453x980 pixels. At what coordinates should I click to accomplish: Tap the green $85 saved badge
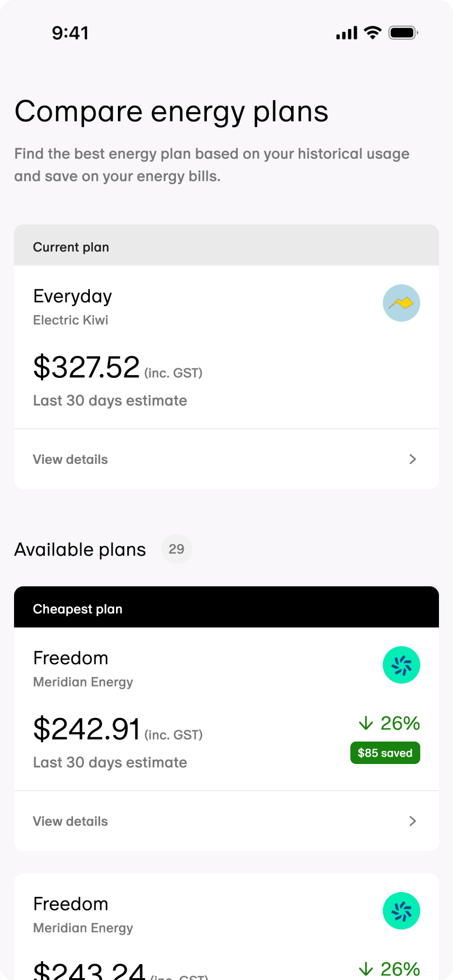[385, 753]
